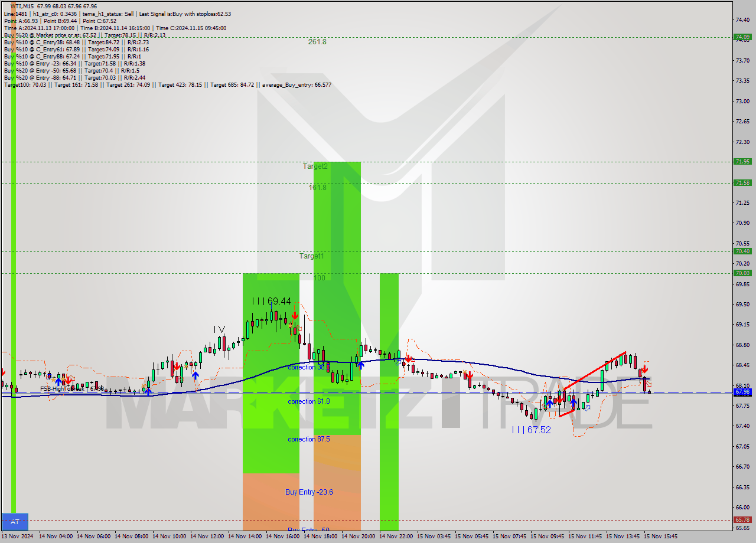Select the 261.8 Fibonacci label

(317, 42)
